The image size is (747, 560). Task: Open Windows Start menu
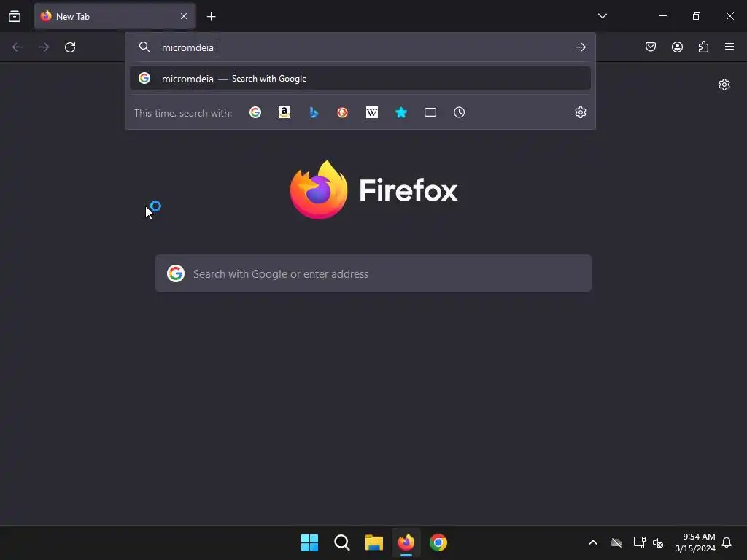(x=309, y=542)
